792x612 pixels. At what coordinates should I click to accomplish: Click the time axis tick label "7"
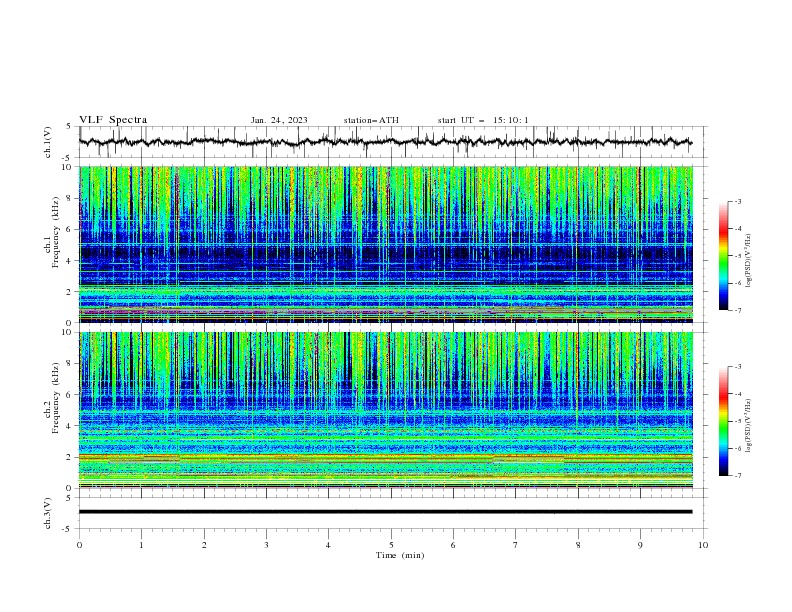(x=516, y=545)
